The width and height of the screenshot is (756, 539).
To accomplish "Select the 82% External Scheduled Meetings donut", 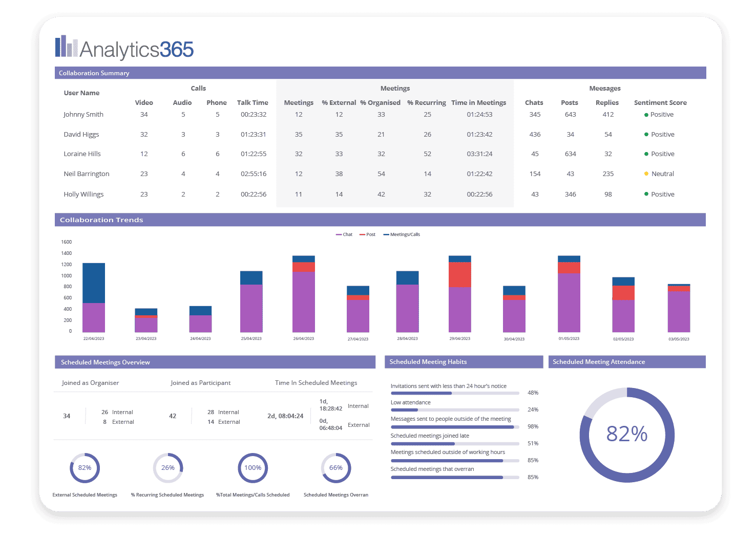I will 85,468.
